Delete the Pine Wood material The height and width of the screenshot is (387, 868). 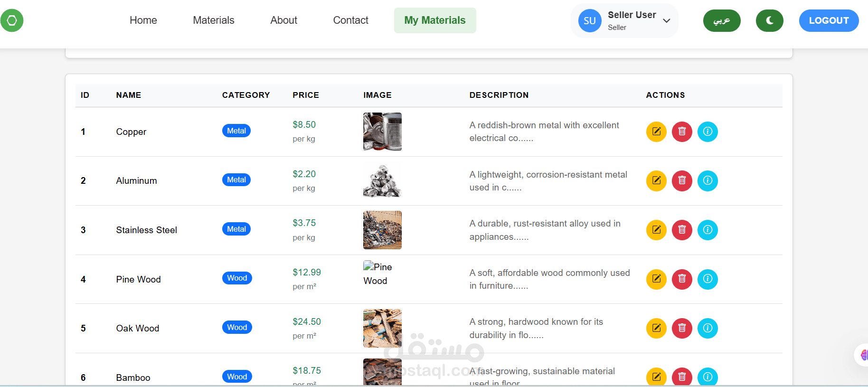[682, 279]
